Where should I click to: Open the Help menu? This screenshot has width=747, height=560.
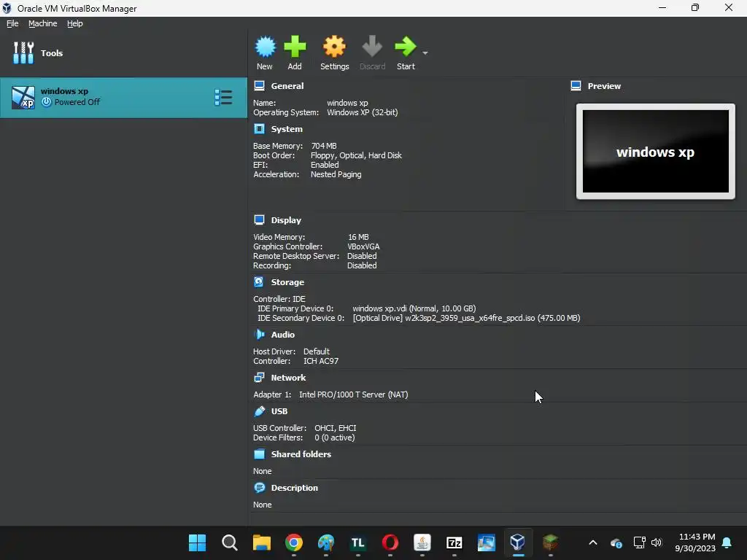click(x=75, y=23)
